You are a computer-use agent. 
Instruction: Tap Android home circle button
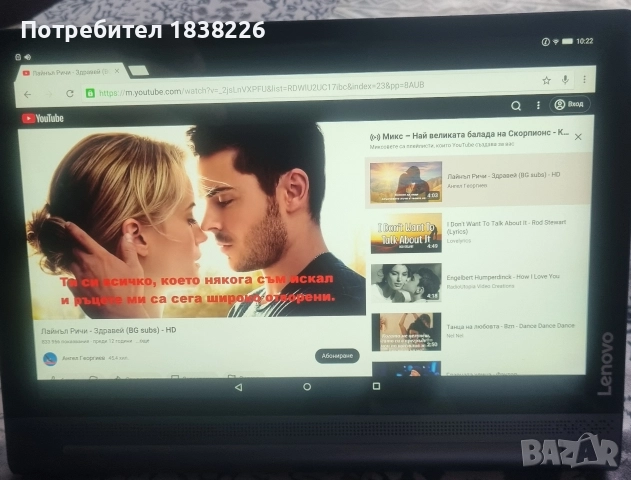307,387
